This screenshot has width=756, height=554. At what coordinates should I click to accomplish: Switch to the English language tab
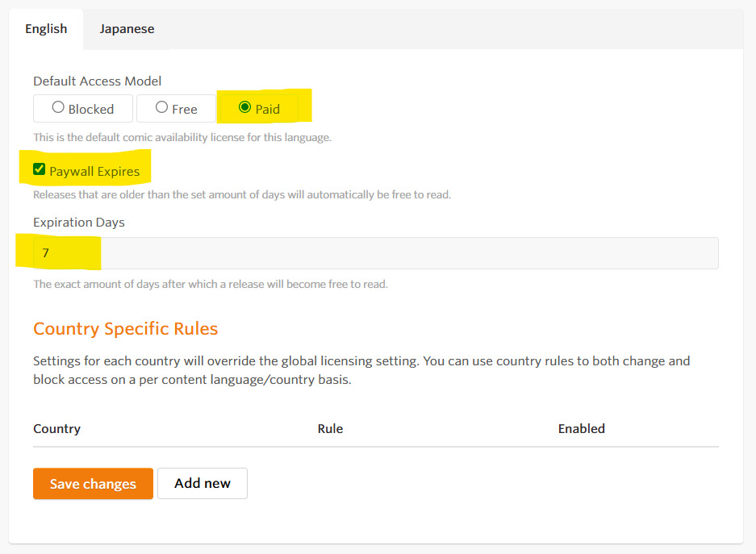click(x=46, y=29)
